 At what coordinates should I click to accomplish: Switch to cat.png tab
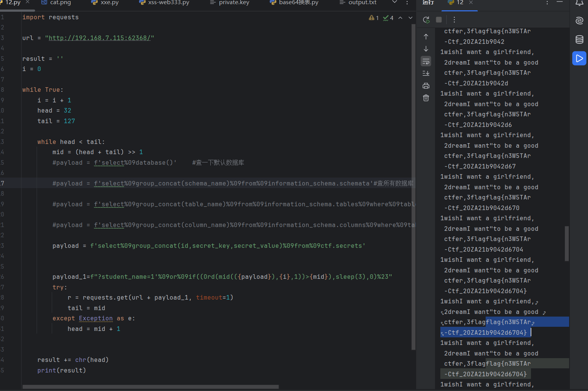point(56,3)
